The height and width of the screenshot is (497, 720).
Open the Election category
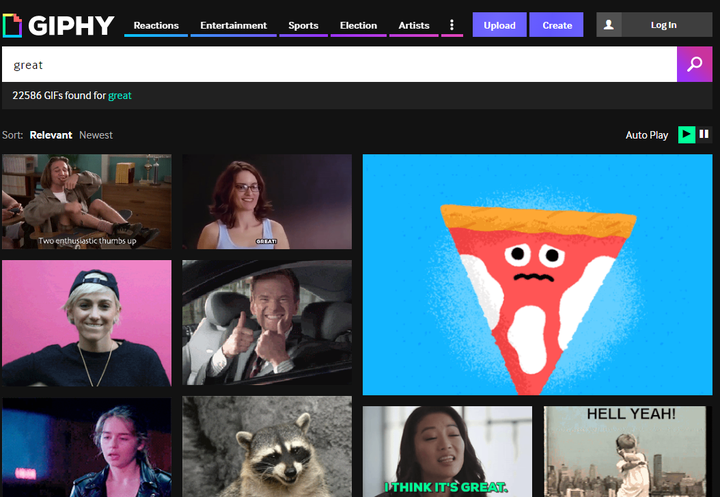(x=358, y=25)
